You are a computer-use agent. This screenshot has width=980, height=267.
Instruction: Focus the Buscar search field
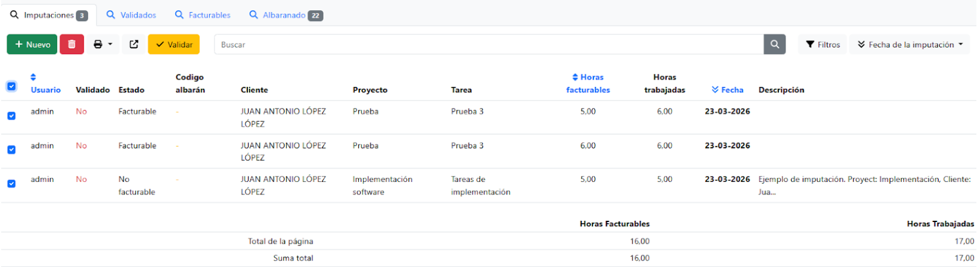(488, 44)
